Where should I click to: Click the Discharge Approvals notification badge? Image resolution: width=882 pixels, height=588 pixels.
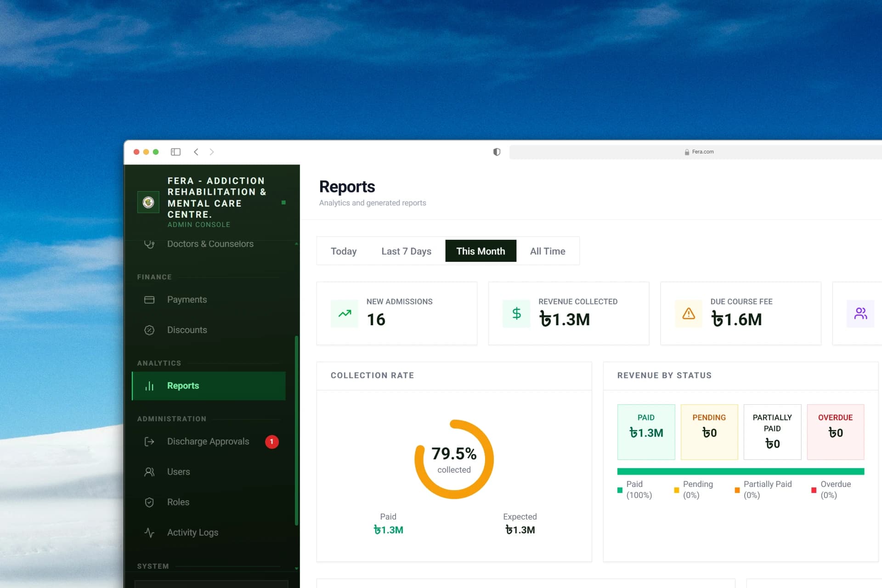[272, 441]
